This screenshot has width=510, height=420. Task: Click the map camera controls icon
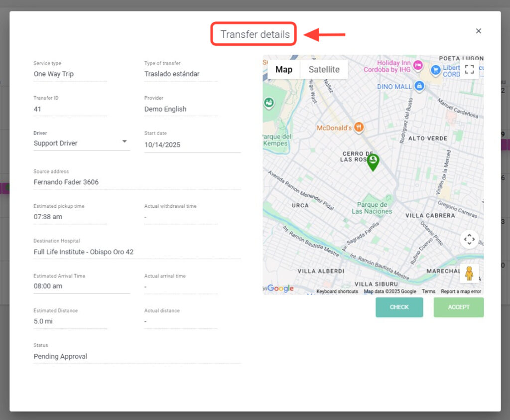point(469,240)
